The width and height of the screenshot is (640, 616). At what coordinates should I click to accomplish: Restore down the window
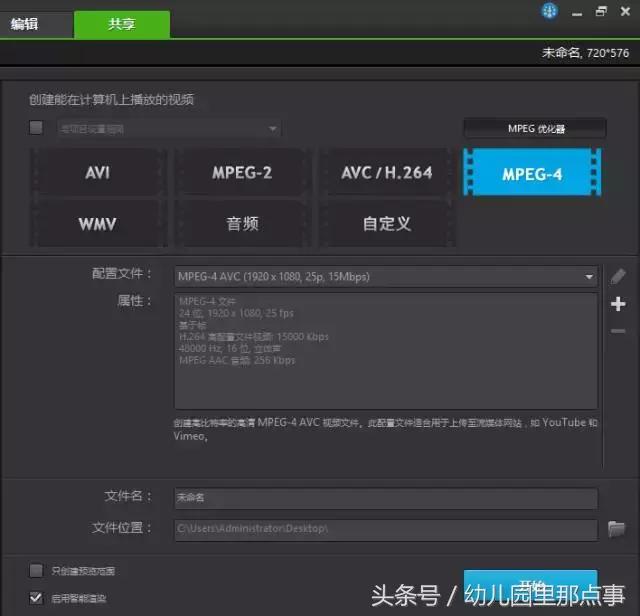601,11
